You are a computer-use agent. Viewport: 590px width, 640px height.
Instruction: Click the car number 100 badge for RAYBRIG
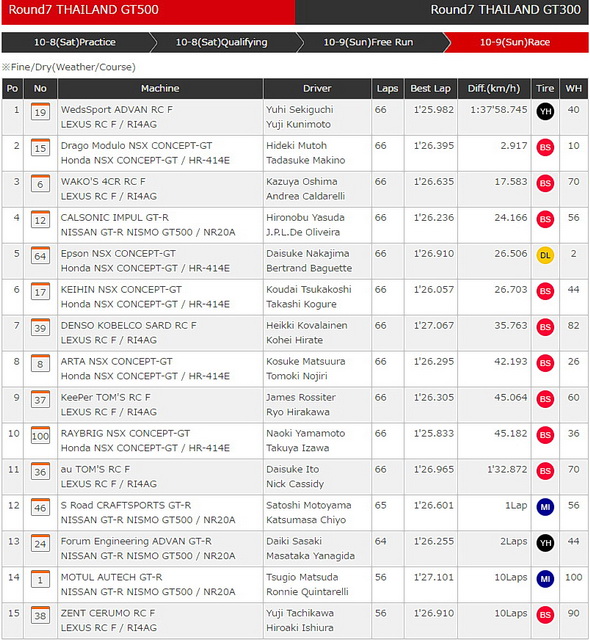[40, 435]
